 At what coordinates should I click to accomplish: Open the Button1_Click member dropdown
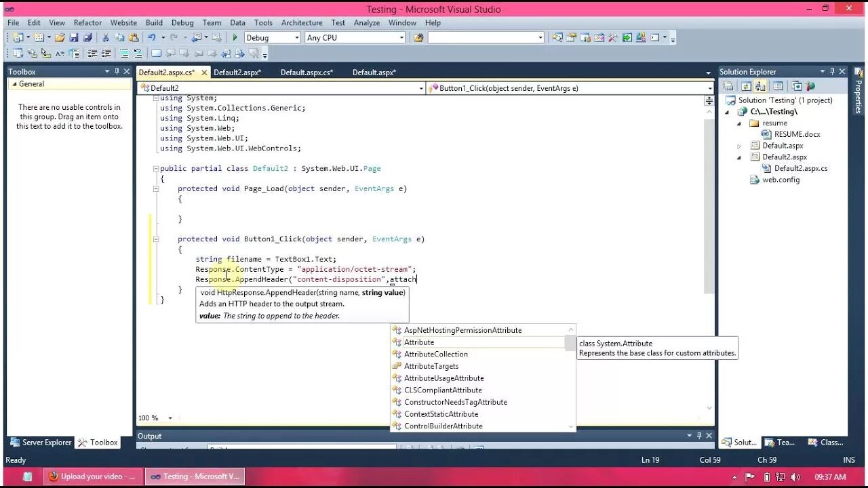710,88
